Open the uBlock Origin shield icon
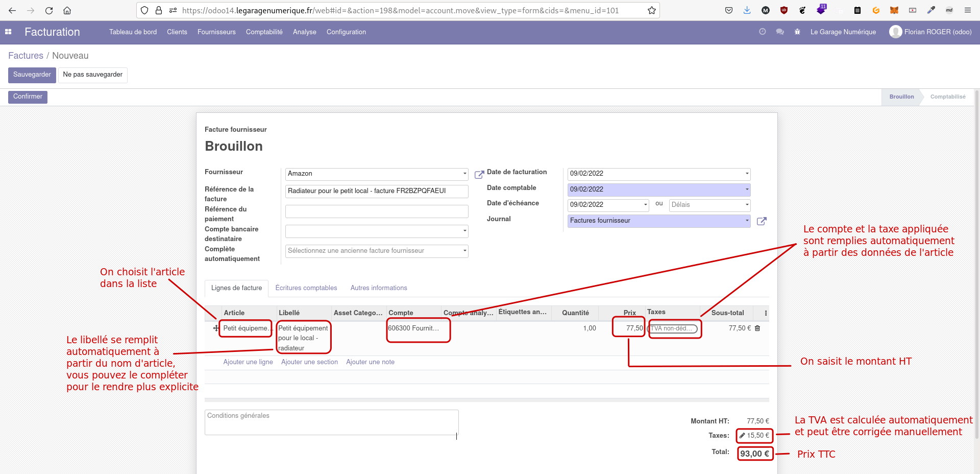 [784, 10]
